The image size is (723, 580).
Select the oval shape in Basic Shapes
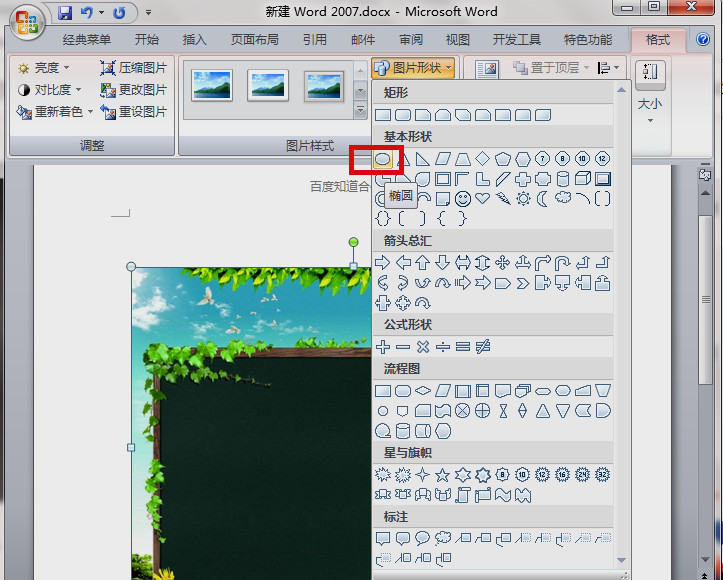(383, 160)
